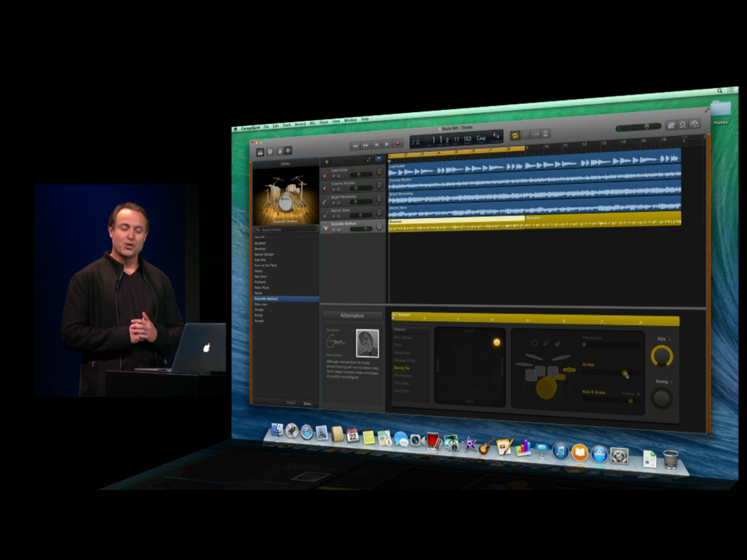This screenshot has width=747, height=560.
Task: Toggle the handclap percussion icon
Action: [557, 343]
